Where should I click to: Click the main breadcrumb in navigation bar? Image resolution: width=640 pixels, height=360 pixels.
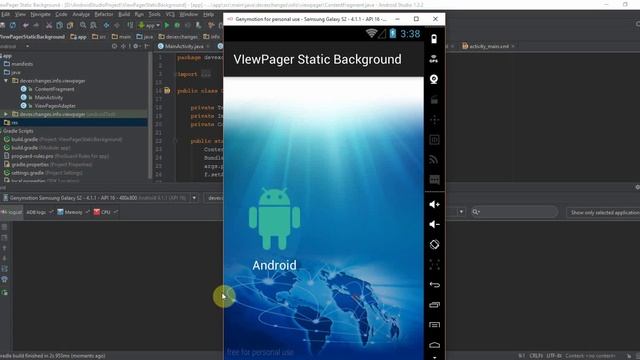[x=122, y=37]
